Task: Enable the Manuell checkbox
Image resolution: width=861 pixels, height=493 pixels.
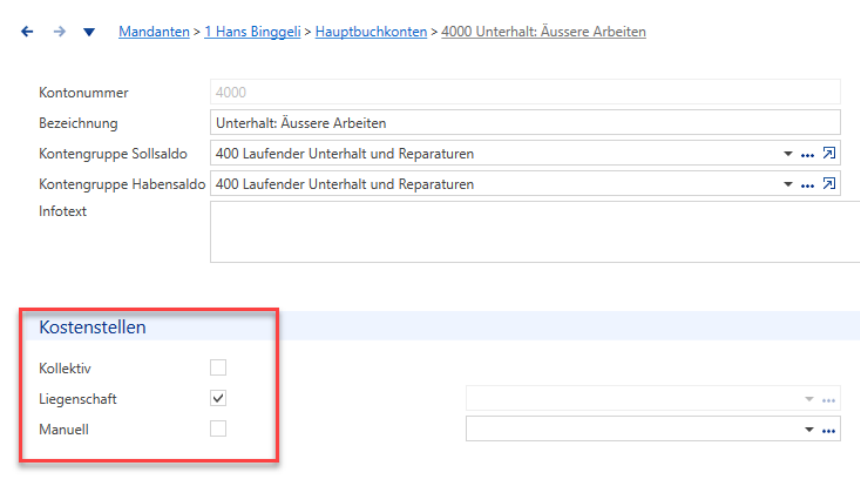Action: tap(218, 429)
